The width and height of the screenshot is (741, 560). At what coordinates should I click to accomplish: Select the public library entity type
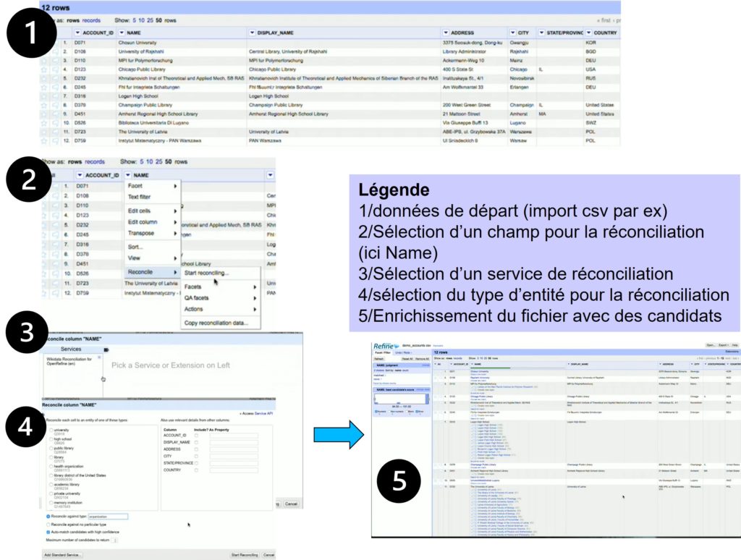(x=51, y=449)
